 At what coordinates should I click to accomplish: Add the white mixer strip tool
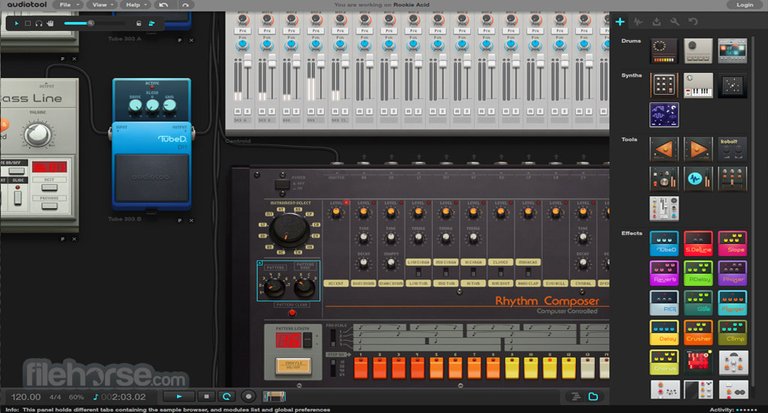[x=664, y=208]
